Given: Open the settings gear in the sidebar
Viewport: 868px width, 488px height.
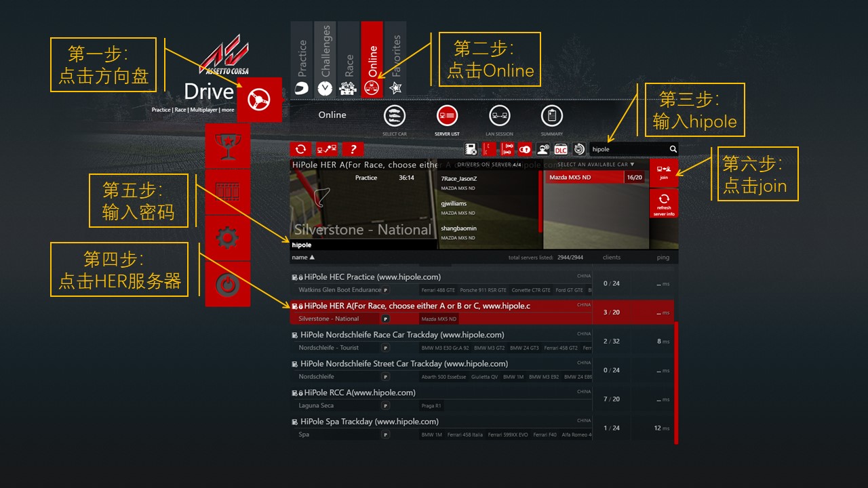Looking at the screenshot, I should click(x=227, y=238).
